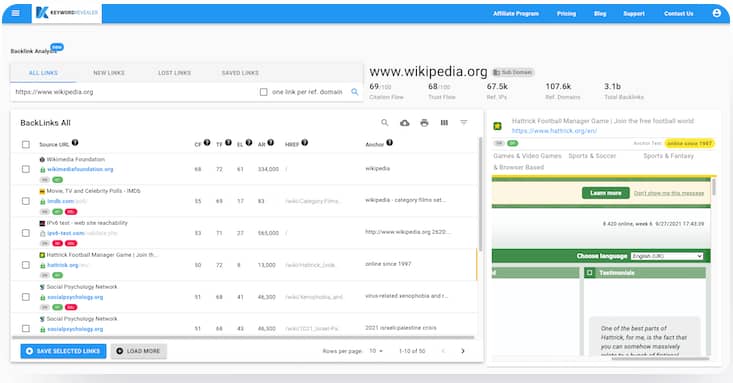Open Support in the top navigation

pyautogui.click(x=633, y=14)
